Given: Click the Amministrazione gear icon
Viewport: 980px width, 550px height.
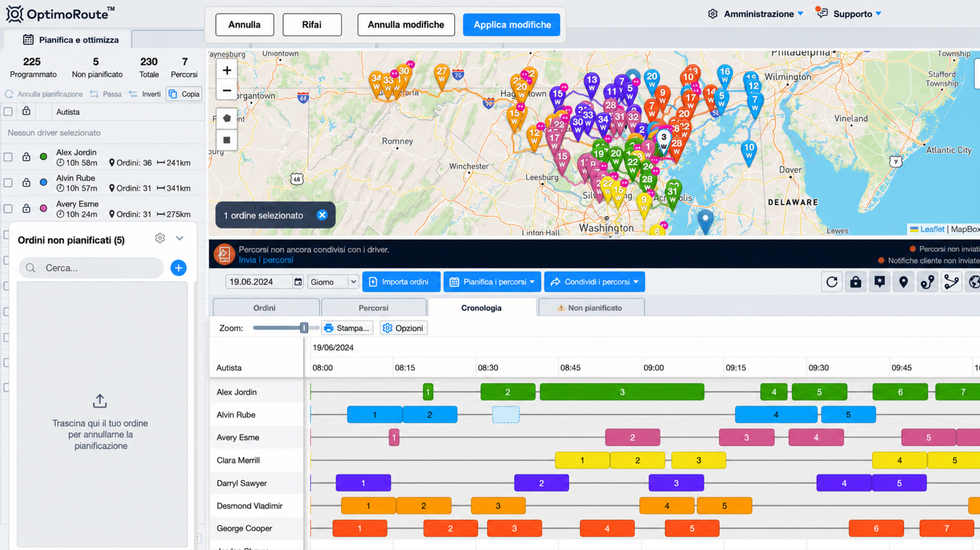Looking at the screenshot, I should click(x=713, y=14).
